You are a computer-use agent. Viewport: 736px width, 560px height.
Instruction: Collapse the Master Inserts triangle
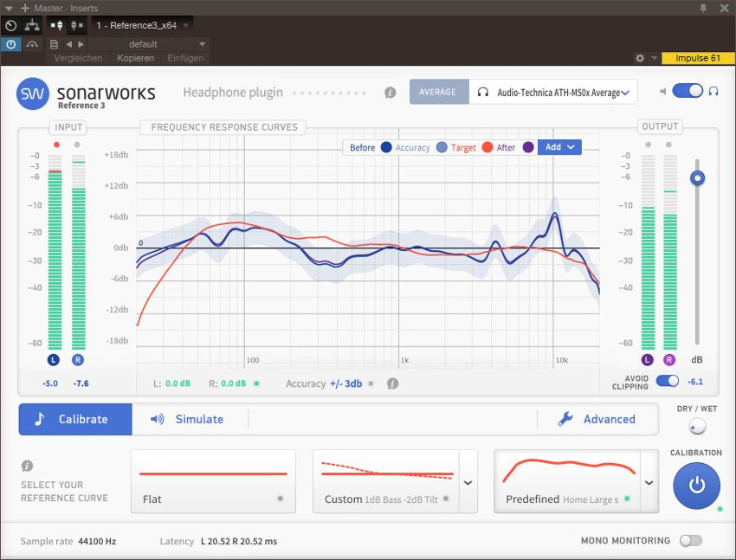point(9,9)
